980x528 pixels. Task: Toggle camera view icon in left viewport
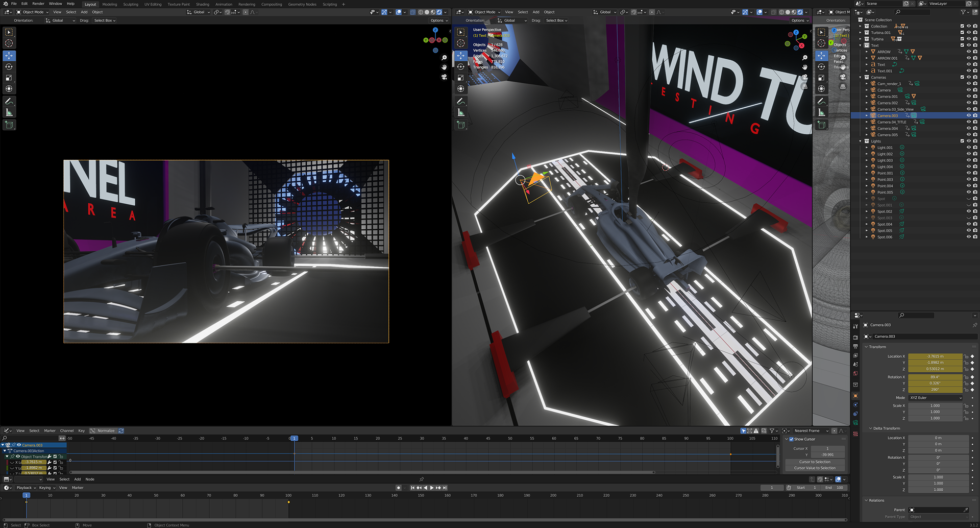444,77
